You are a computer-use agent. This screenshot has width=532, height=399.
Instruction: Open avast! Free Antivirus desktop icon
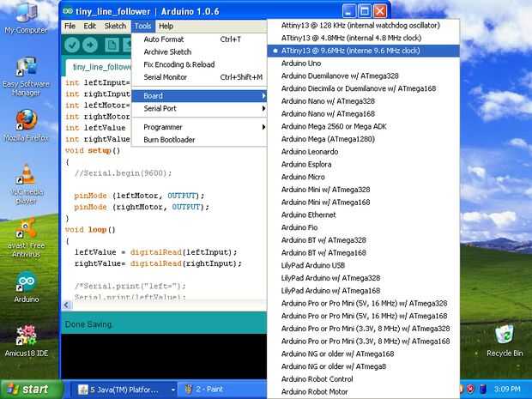[x=26, y=239]
